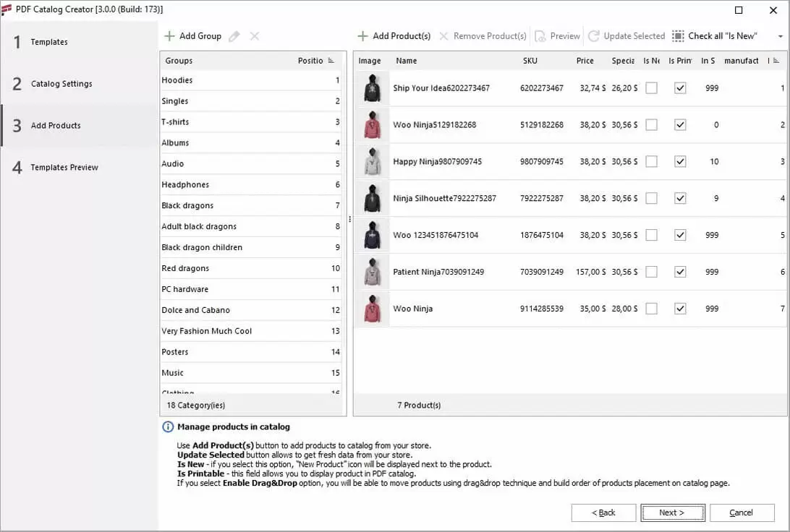This screenshot has width=790, height=532.
Task: Toggle Is New checkbox for Patient Ninja
Action: click(652, 272)
